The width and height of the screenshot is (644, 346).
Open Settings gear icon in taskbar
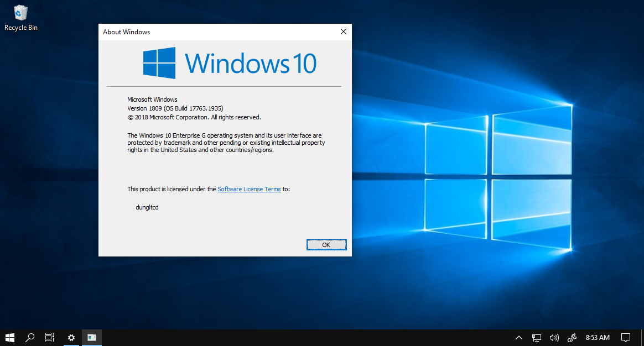click(x=71, y=337)
